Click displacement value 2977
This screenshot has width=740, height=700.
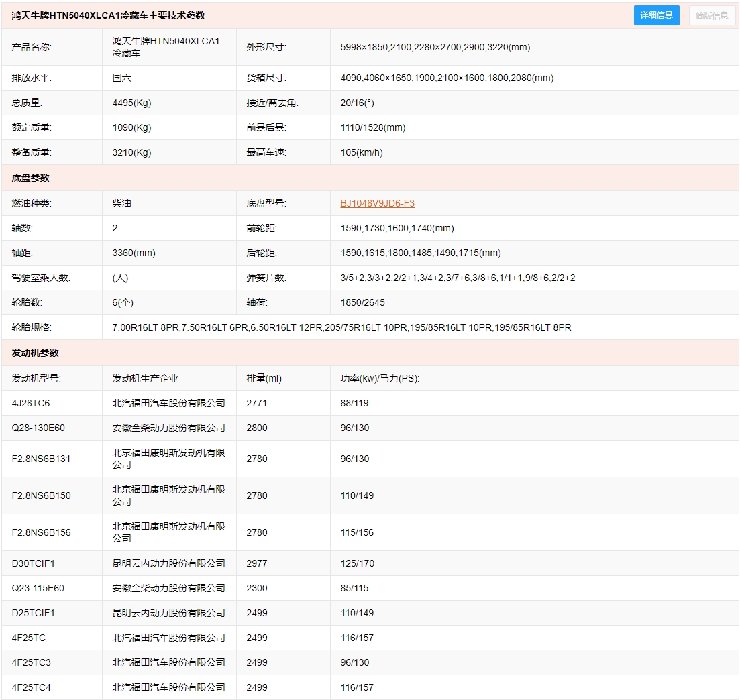[257, 563]
